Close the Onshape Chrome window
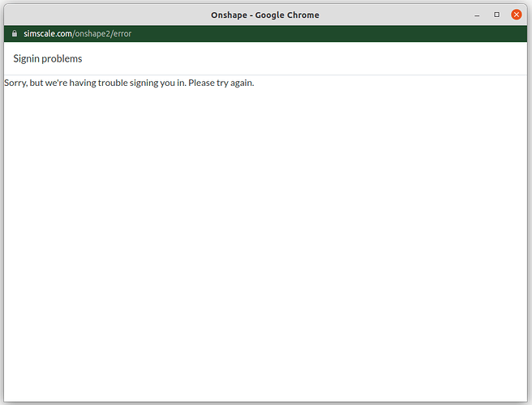 516,15
